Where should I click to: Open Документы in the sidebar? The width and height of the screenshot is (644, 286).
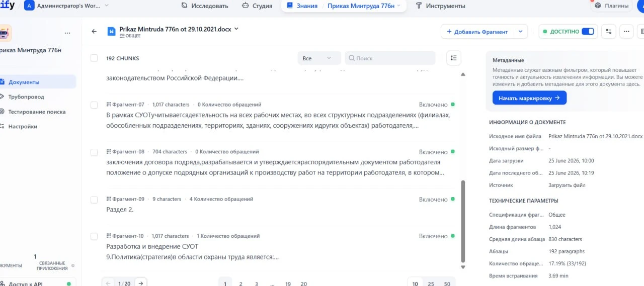pos(38,82)
